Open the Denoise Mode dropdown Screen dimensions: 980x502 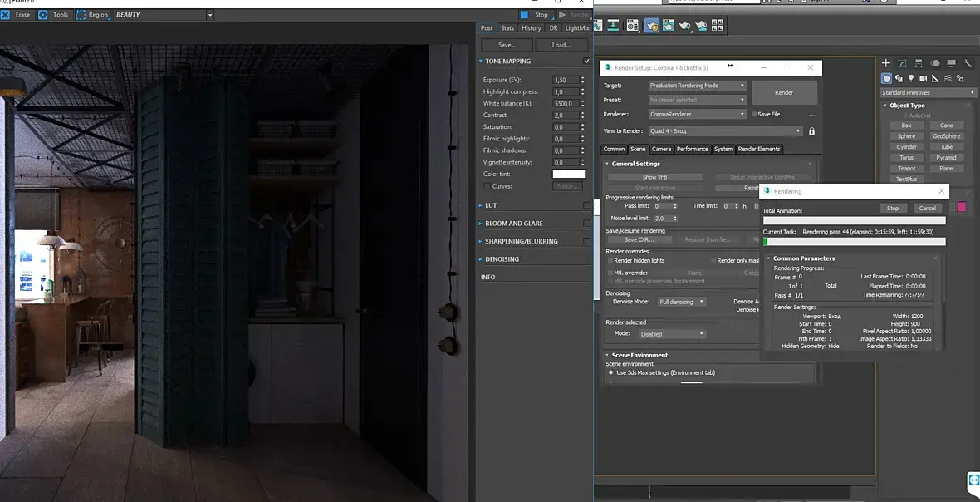tap(681, 302)
